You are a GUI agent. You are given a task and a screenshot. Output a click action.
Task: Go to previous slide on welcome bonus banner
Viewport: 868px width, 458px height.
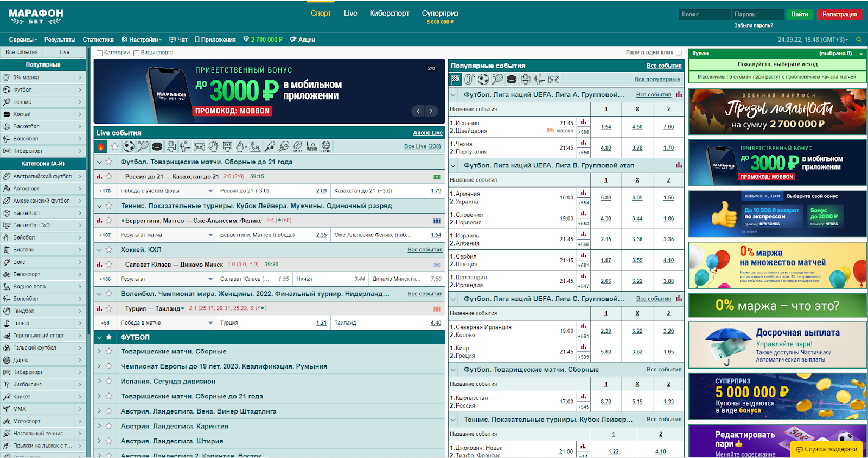pos(418,111)
